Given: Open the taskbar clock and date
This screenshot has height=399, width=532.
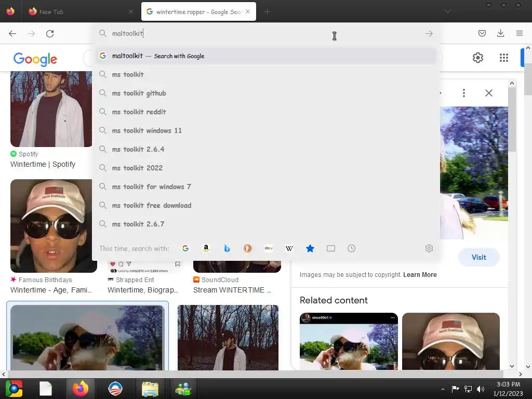Looking at the screenshot, I should coord(508,389).
